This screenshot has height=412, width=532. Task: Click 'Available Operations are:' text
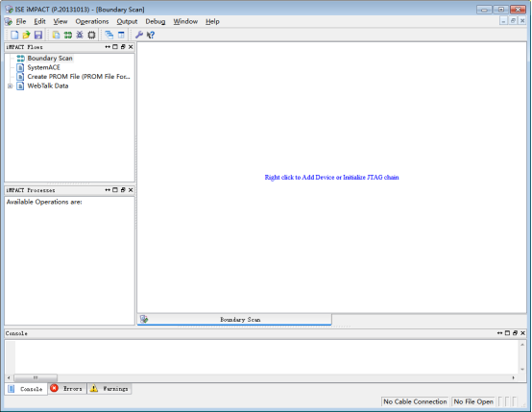point(44,202)
